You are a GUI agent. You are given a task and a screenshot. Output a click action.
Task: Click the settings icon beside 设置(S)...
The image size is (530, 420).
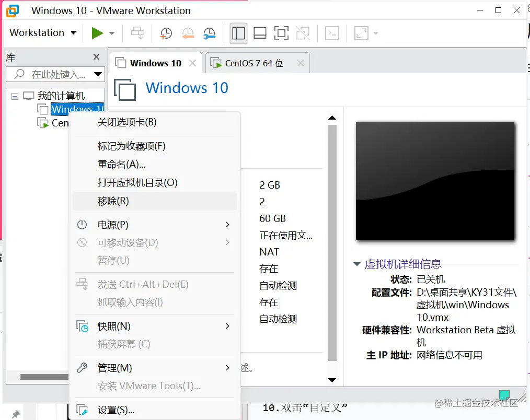coord(82,410)
